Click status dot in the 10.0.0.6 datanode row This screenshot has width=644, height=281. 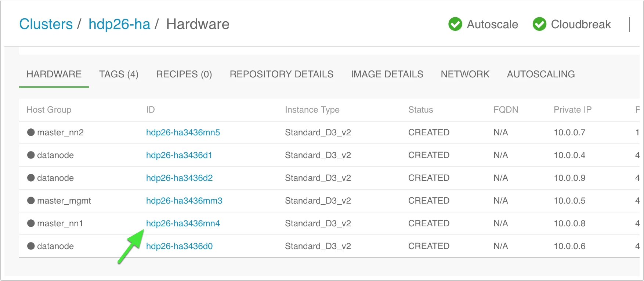click(31, 246)
